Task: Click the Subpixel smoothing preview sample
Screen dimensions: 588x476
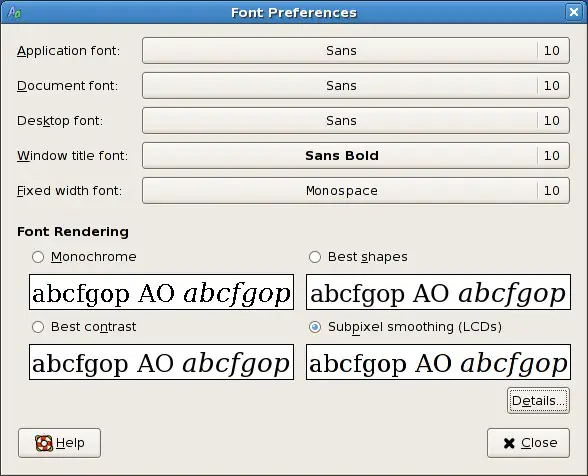Action: click(x=438, y=362)
